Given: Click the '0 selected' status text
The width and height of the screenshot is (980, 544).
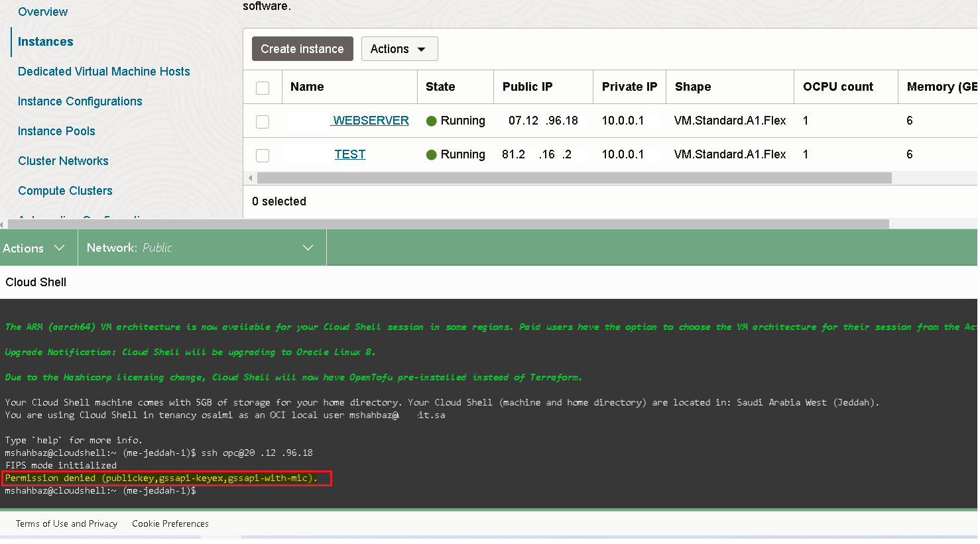Looking at the screenshot, I should click(279, 201).
